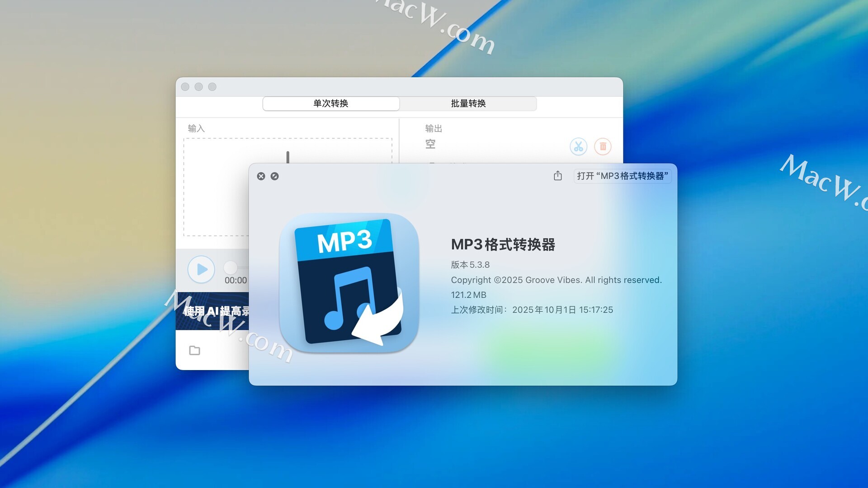Viewport: 868px width, 488px height.
Task: Click the converter window's zoom button
Action: (x=212, y=87)
